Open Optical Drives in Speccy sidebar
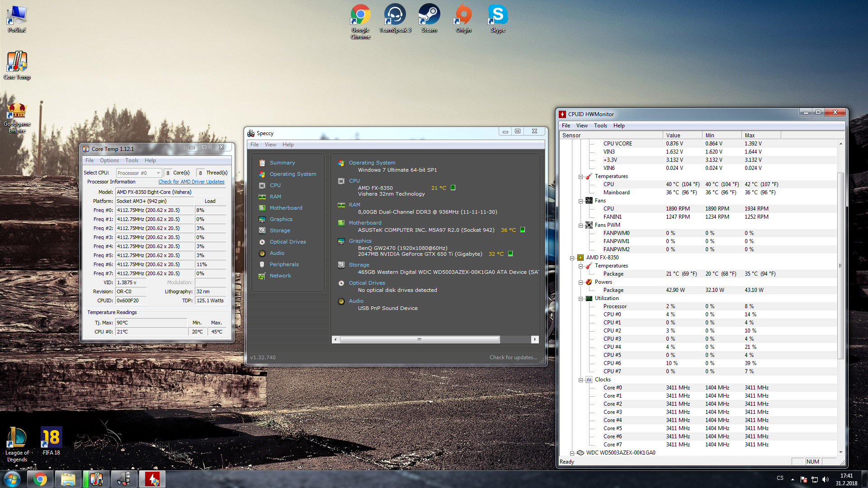This screenshot has width=868, height=488. pyautogui.click(x=288, y=242)
